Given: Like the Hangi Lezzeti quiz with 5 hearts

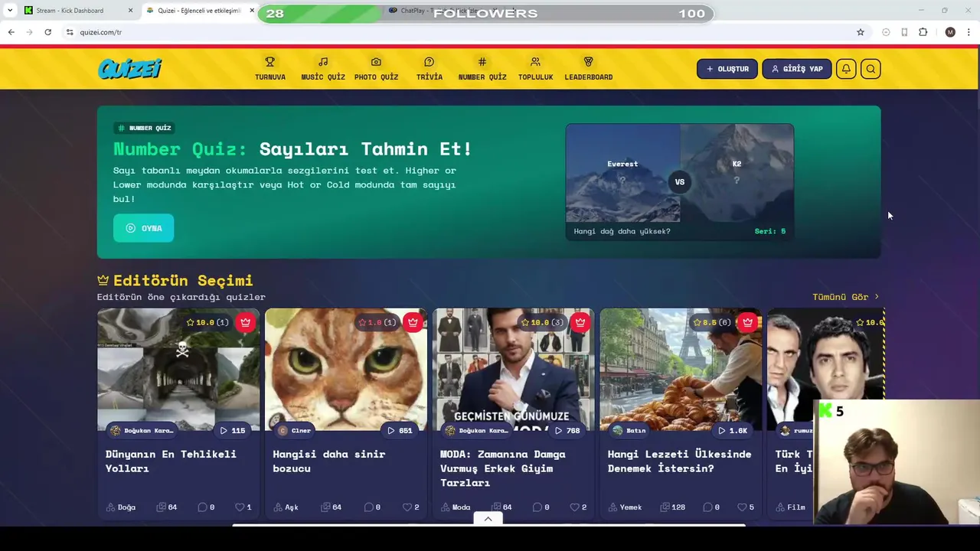Looking at the screenshot, I should [746, 507].
